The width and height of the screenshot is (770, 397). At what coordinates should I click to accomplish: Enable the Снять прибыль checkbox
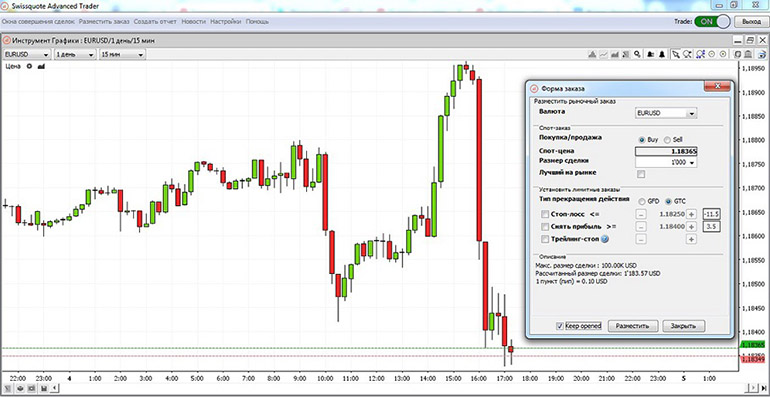coord(545,227)
